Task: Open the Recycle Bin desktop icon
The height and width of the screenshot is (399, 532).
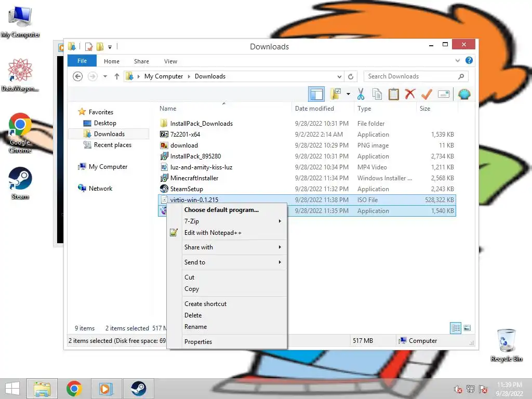Action: point(506,345)
